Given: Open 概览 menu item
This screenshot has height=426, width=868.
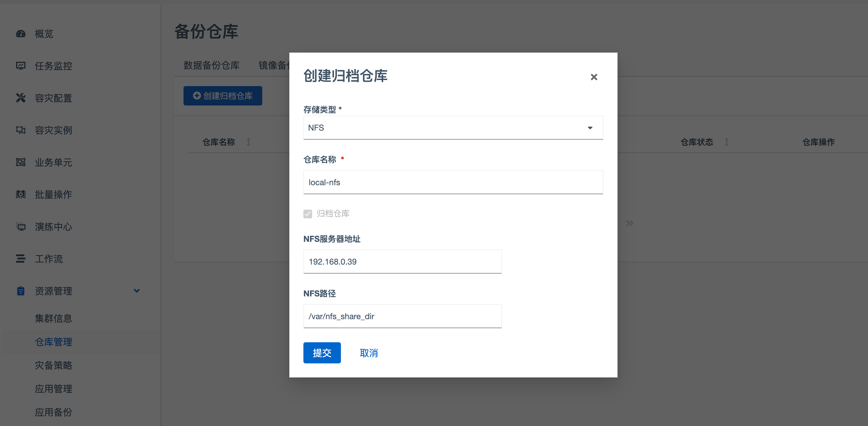Looking at the screenshot, I should [44, 34].
